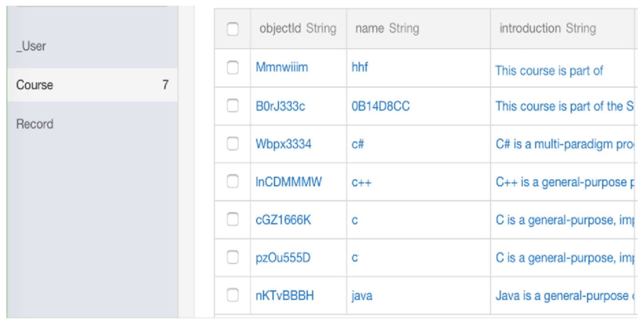
Task: Click the objectId String column header
Action: [297, 28]
